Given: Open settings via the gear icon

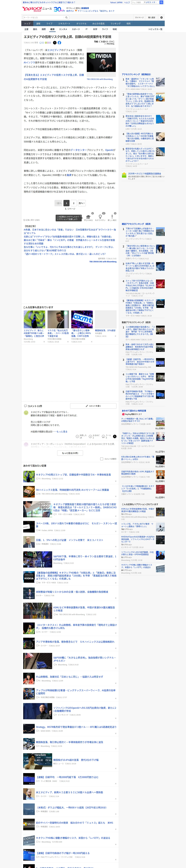Looking at the screenshot, I should (161, 18).
